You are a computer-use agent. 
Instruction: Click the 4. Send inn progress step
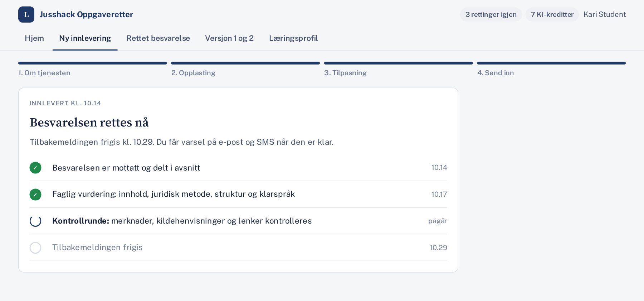coord(551,70)
